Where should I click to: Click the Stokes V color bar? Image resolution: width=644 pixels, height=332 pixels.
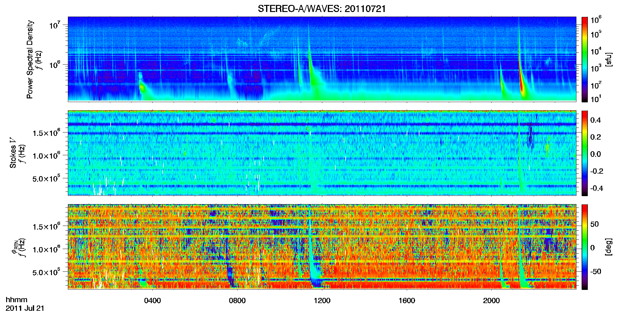(x=585, y=153)
